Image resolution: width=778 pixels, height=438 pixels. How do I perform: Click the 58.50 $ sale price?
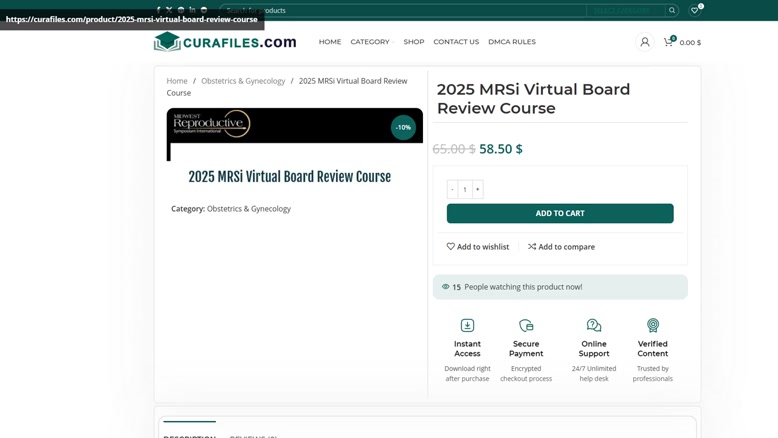click(x=501, y=149)
